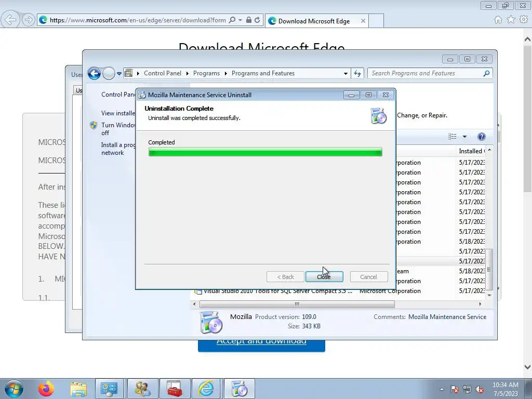Refresh the Programs and Features list

tap(357, 73)
